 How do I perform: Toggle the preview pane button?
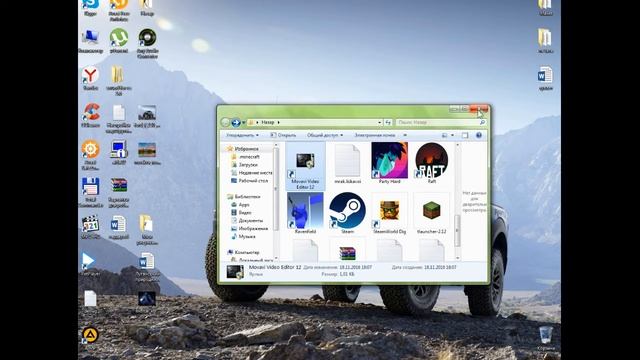point(465,135)
